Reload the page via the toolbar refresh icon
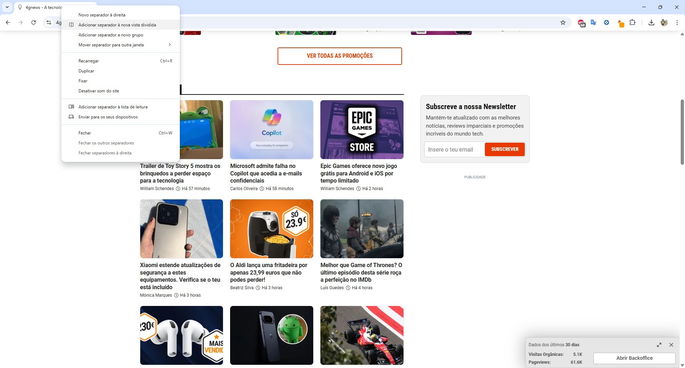The image size is (685, 368). 33,22
